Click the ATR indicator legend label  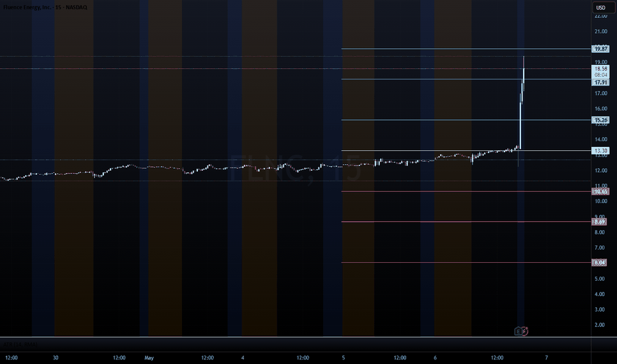point(21,344)
